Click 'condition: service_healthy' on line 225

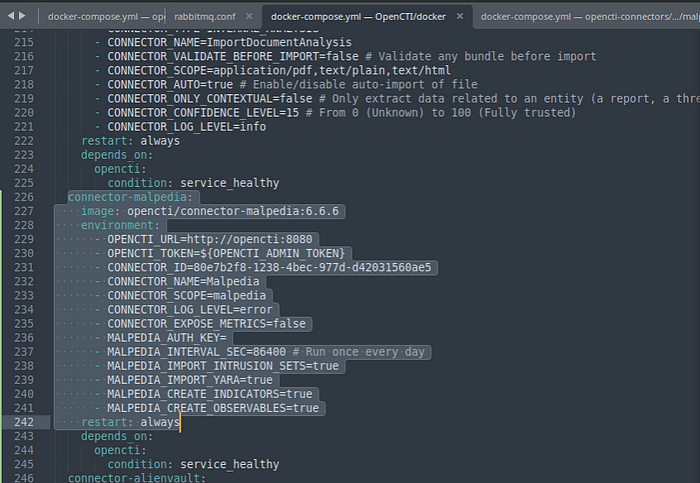[193, 183]
